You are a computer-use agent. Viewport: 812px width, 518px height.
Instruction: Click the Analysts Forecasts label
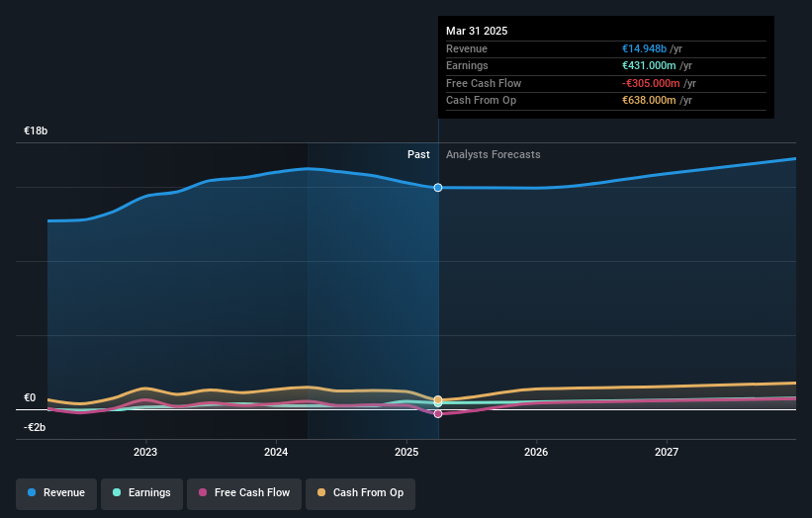[x=493, y=154]
